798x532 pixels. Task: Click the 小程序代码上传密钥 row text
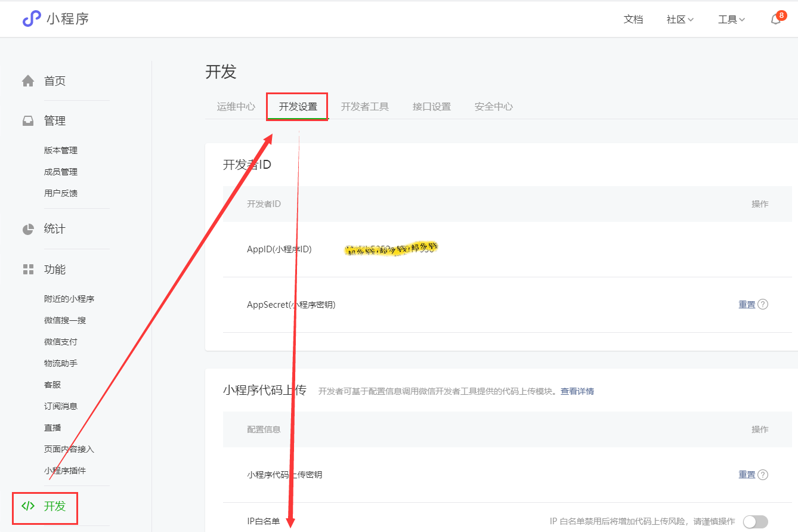(284, 475)
